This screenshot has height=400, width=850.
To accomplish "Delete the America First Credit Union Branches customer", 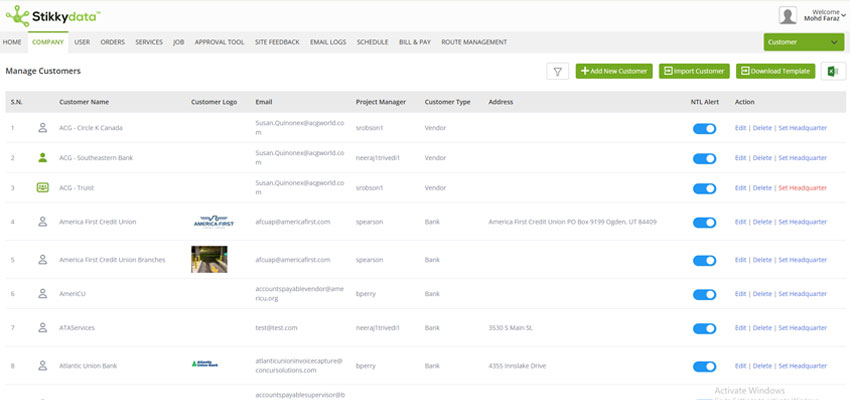I will coord(762,260).
